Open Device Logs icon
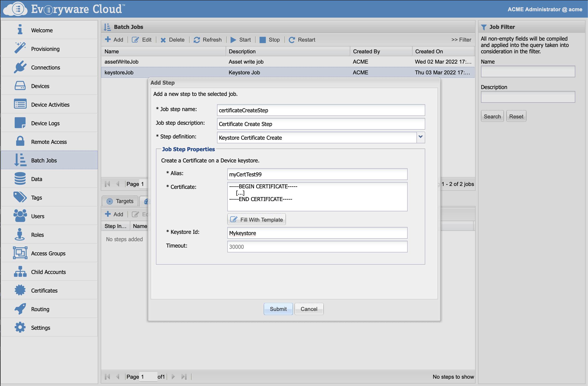Image resolution: width=588 pixels, height=386 pixels. coord(20,123)
